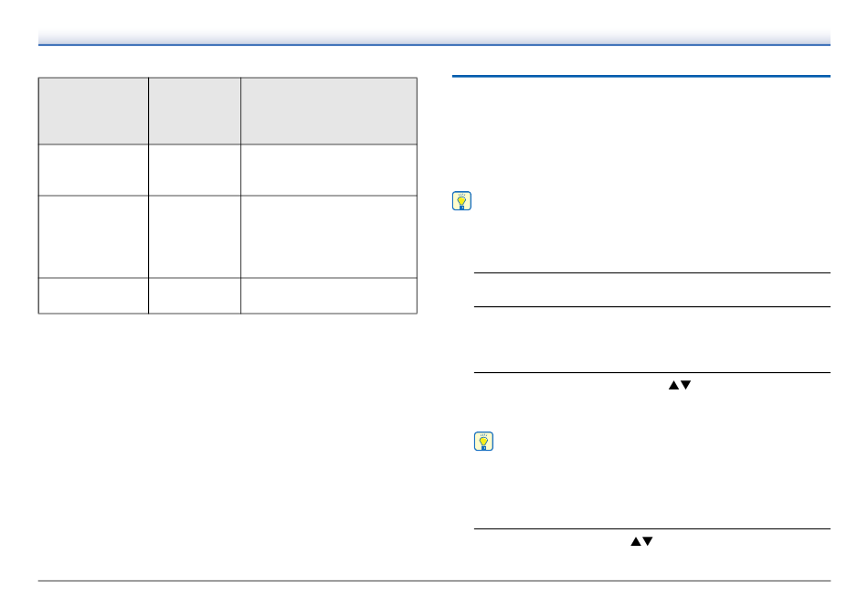Click the up triangle in the bottom arrow pair

click(636, 541)
